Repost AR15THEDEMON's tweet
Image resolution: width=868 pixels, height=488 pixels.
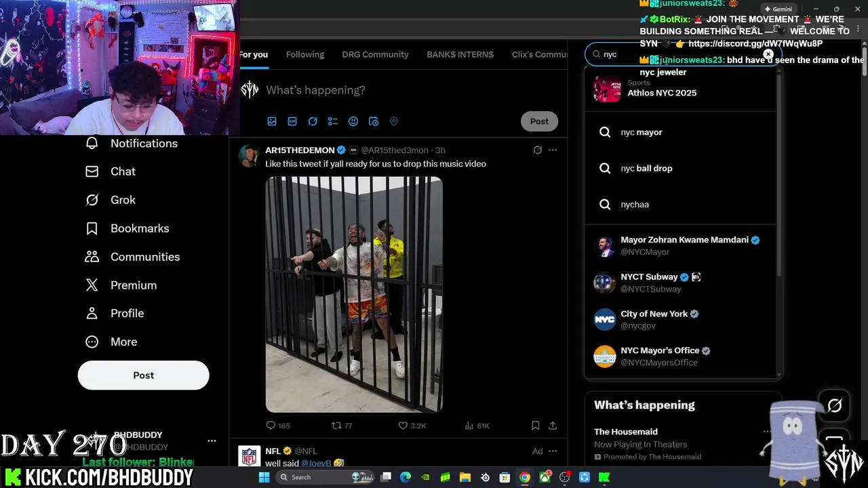(x=341, y=426)
